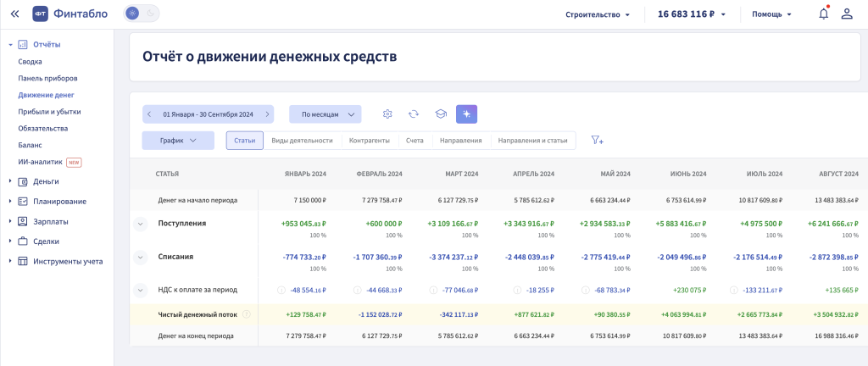Screen dimensions: 868x366
Task: Click the ЯНВАРЬ 2024 column header
Action: (305, 174)
